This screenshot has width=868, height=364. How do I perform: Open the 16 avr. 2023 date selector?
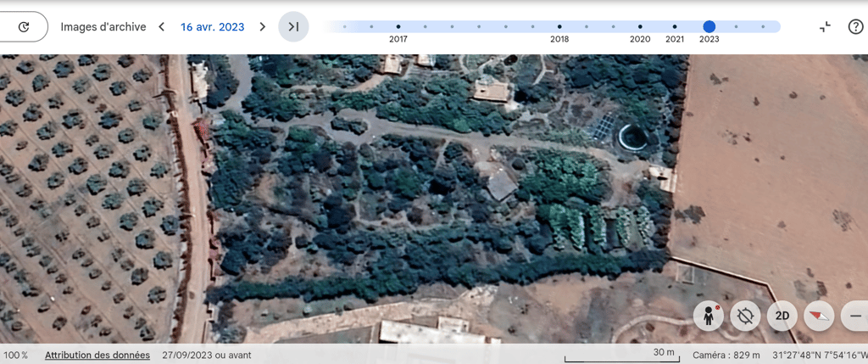212,26
